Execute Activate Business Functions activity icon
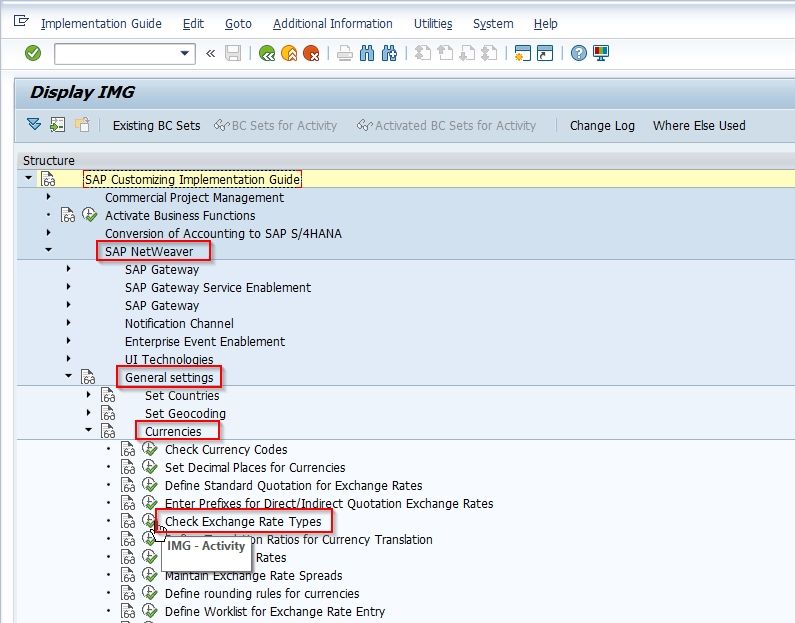This screenshot has width=795, height=623. coord(90,215)
